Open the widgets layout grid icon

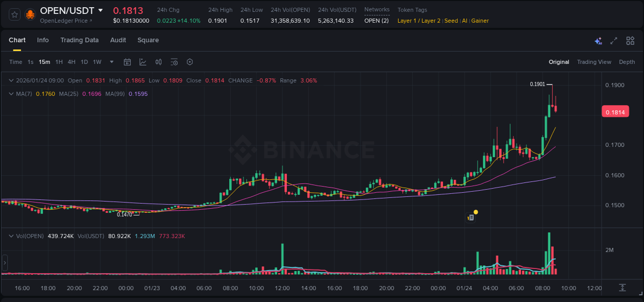(x=630, y=40)
